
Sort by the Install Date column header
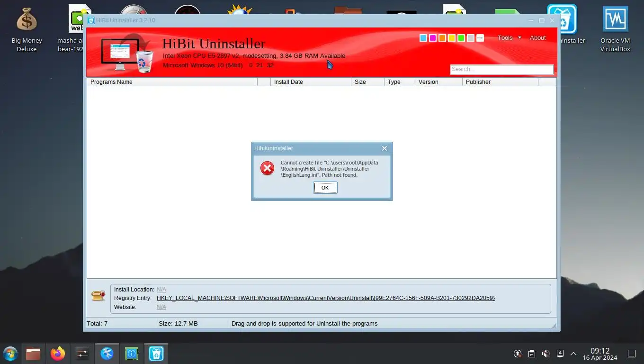coord(311,82)
